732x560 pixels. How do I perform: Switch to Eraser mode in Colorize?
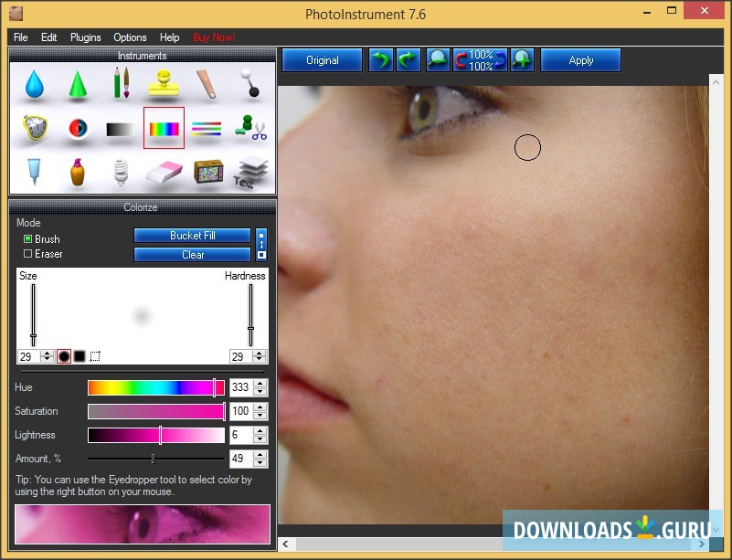(x=28, y=254)
